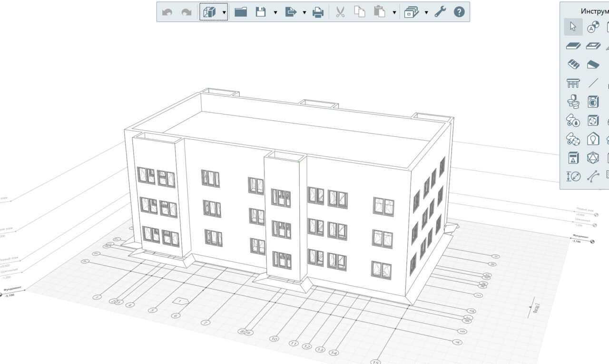Open the 3D view mode dropdown arrow
Screen dimensions: 609x364
click(x=224, y=12)
